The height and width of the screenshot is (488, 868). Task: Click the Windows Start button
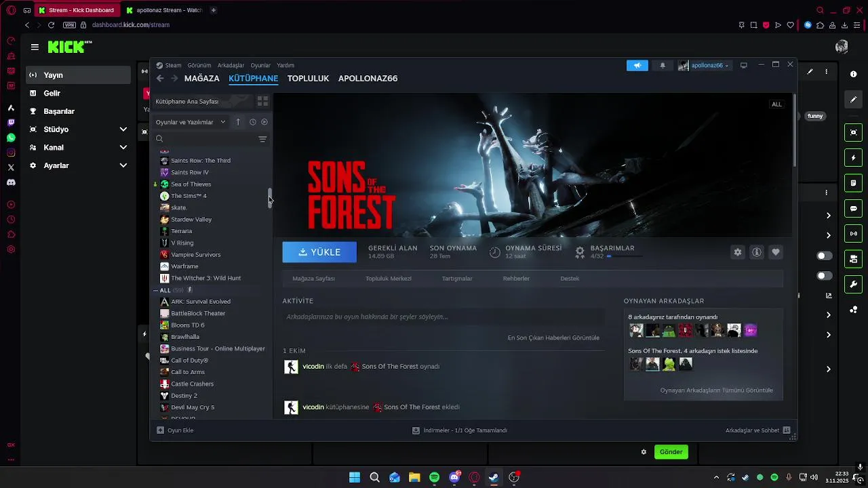(355, 477)
